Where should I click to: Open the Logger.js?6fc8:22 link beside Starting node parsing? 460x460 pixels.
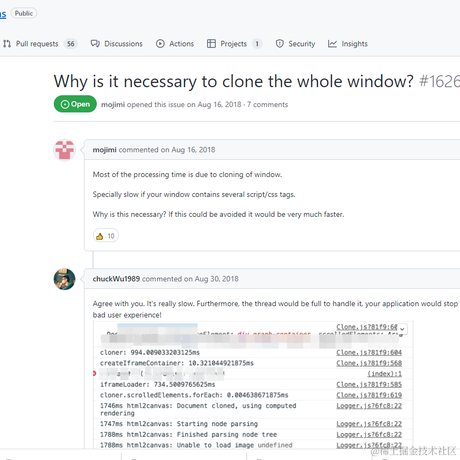(x=369, y=424)
